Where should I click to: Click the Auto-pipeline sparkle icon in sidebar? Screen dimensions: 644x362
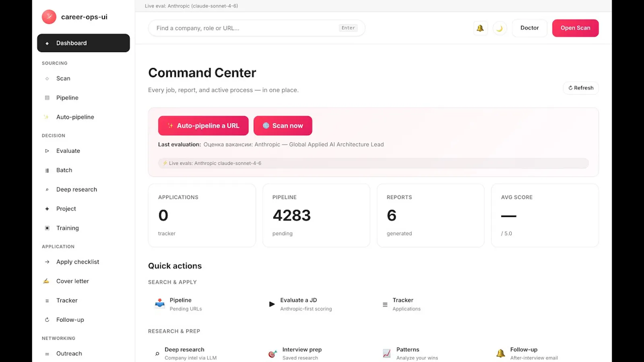[x=46, y=117]
